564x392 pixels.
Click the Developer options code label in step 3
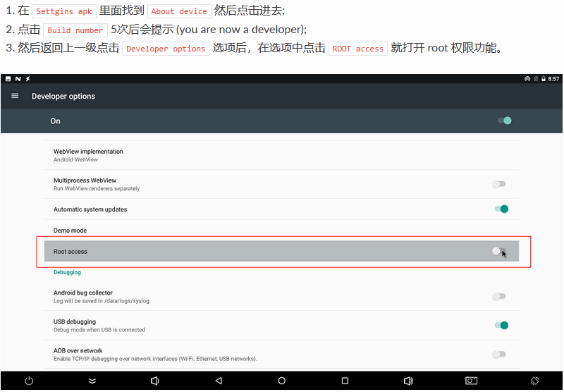click(166, 49)
